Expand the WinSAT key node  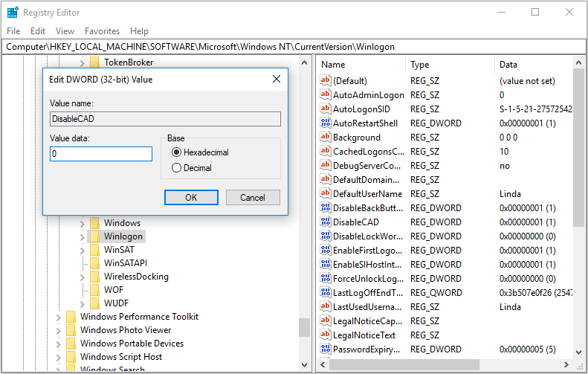point(82,251)
